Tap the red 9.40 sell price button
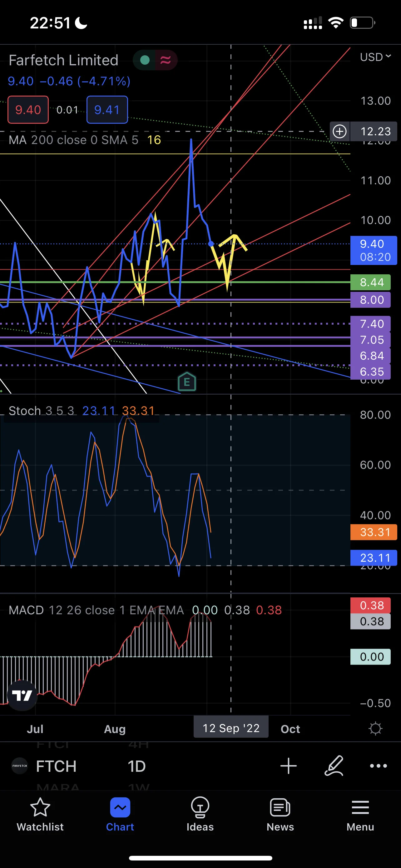Viewport: 401px width, 868px height. coord(28,110)
